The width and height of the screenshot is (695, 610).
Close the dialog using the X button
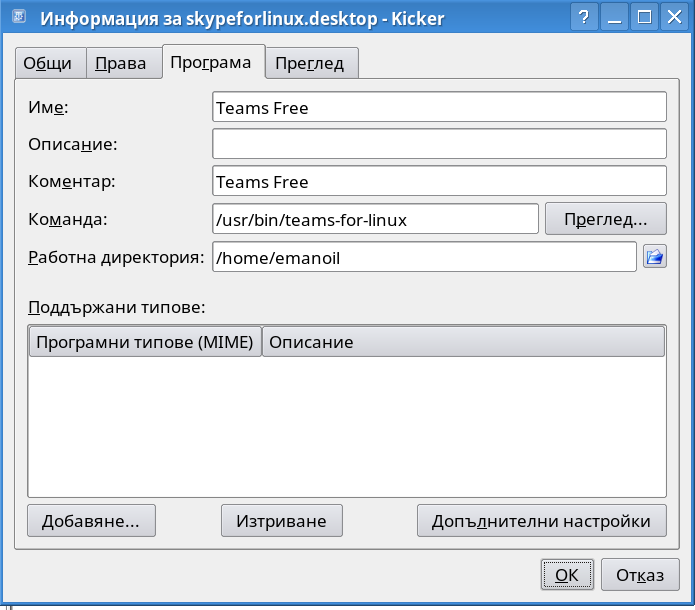click(x=675, y=17)
